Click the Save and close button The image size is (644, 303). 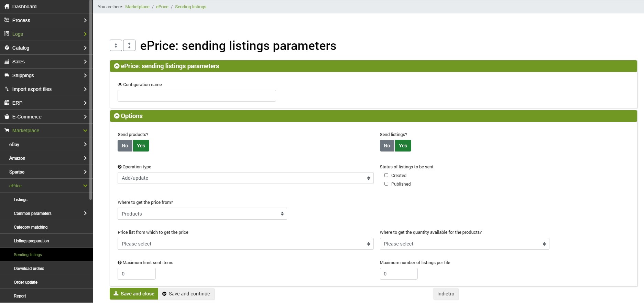(134, 294)
